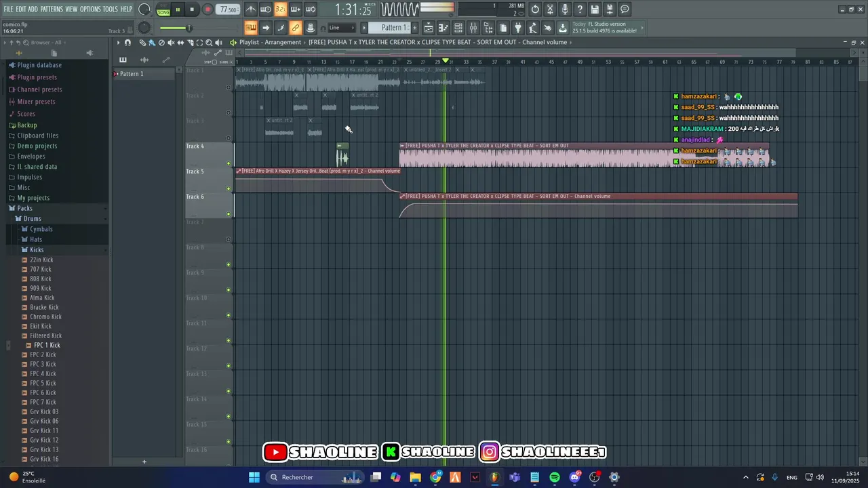Click the tempo field showing 77.500
Screen dimensions: 868x488
[228, 9]
